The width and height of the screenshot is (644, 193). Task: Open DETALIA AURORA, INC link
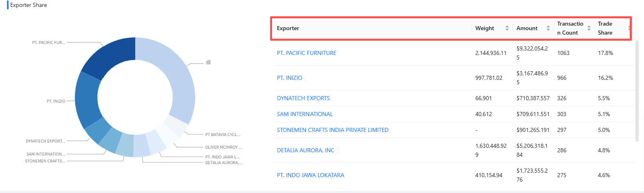pyautogui.click(x=306, y=150)
